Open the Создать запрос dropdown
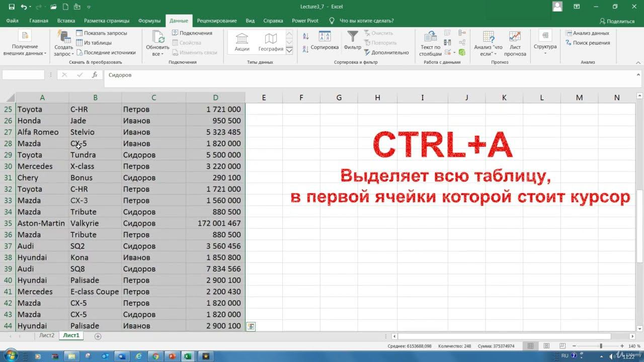Screen dimensions: 644x362 (64, 43)
